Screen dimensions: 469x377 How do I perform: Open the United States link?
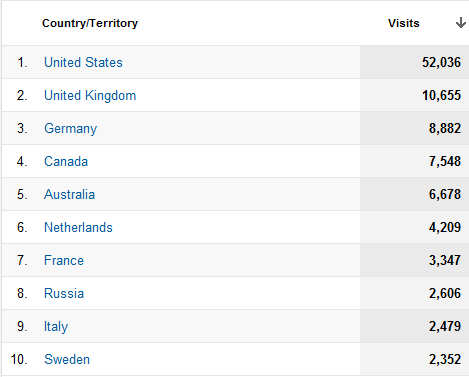83,62
